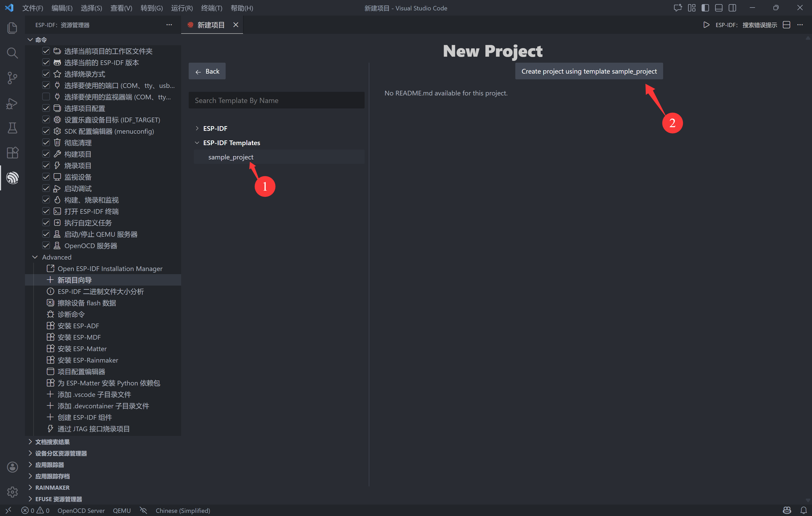The height and width of the screenshot is (516, 812).
Task: Open Run and Debug view
Action: tap(12, 103)
